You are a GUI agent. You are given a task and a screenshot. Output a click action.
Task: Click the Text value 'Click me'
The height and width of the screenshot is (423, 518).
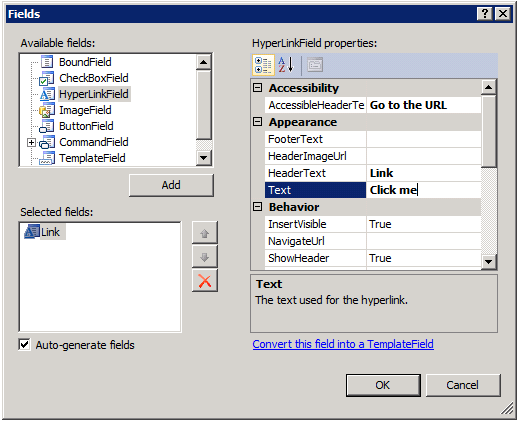tap(423, 190)
